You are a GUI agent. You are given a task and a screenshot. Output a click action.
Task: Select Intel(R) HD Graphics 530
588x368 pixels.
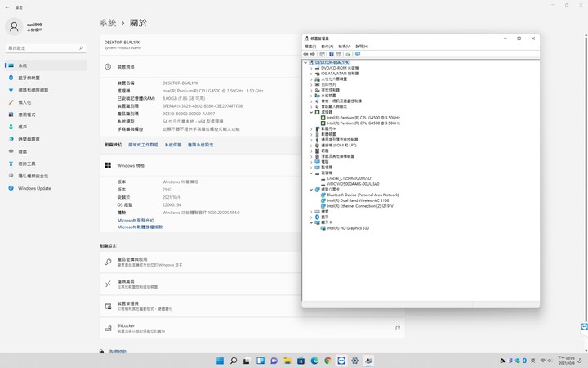(x=348, y=228)
